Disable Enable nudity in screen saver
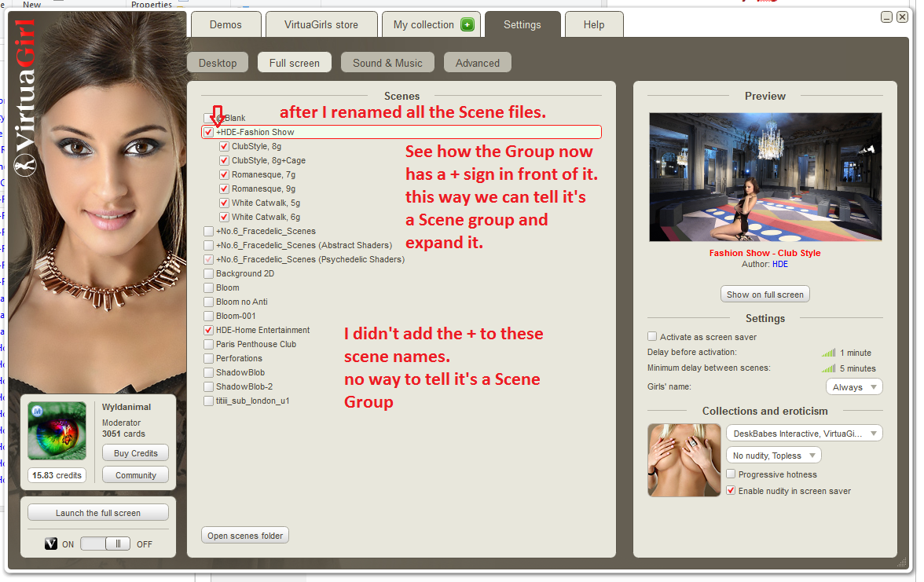Image resolution: width=924 pixels, height=582 pixels. [731, 490]
